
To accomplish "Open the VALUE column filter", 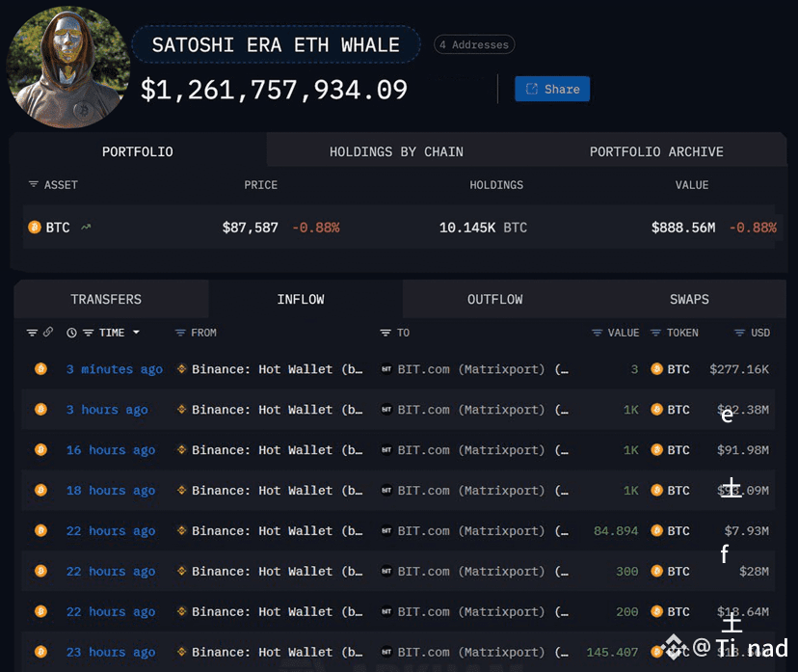I will (597, 333).
